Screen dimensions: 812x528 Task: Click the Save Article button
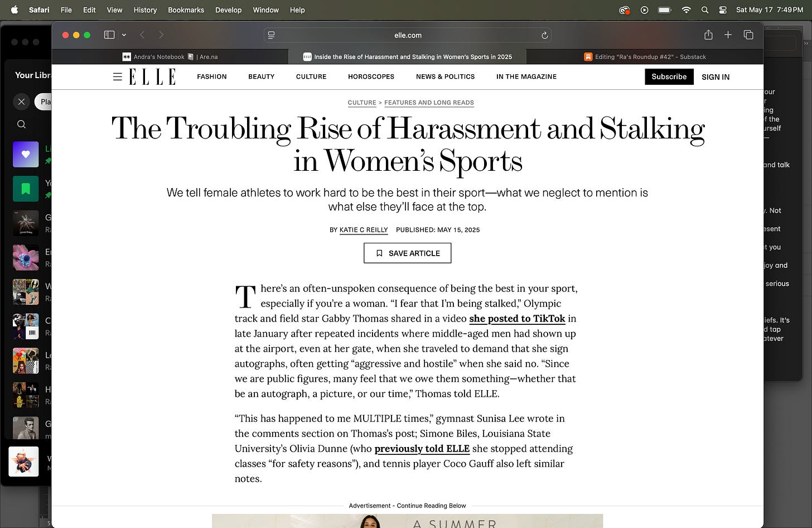[407, 253]
